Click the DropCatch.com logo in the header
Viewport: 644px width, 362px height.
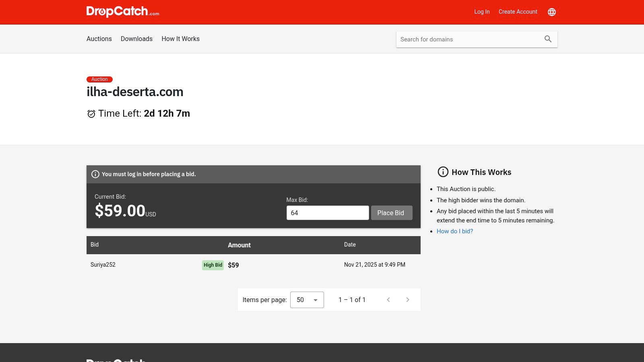[123, 12]
